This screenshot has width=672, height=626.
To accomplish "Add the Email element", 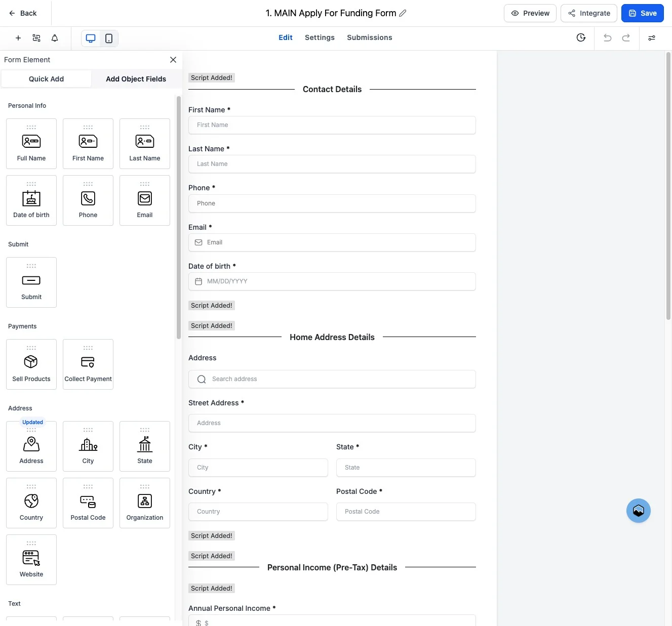I will (145, 200).
